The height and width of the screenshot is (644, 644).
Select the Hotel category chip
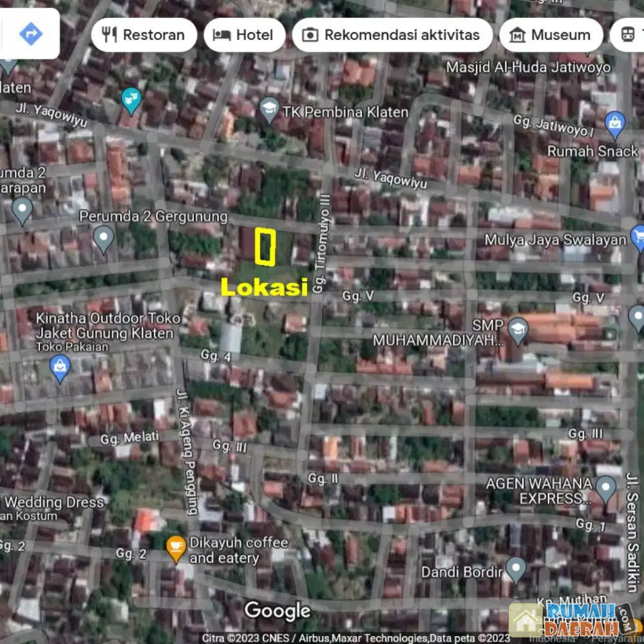click(244, 35)
